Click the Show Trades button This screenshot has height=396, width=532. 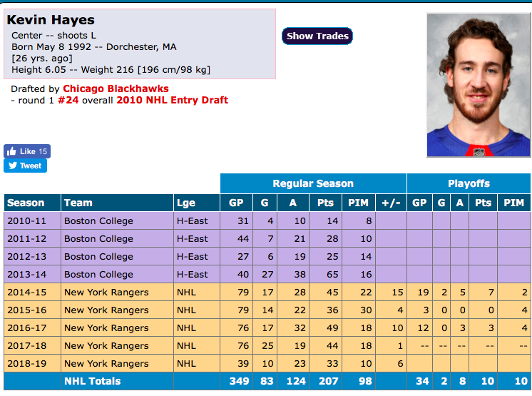pos(317,36)
